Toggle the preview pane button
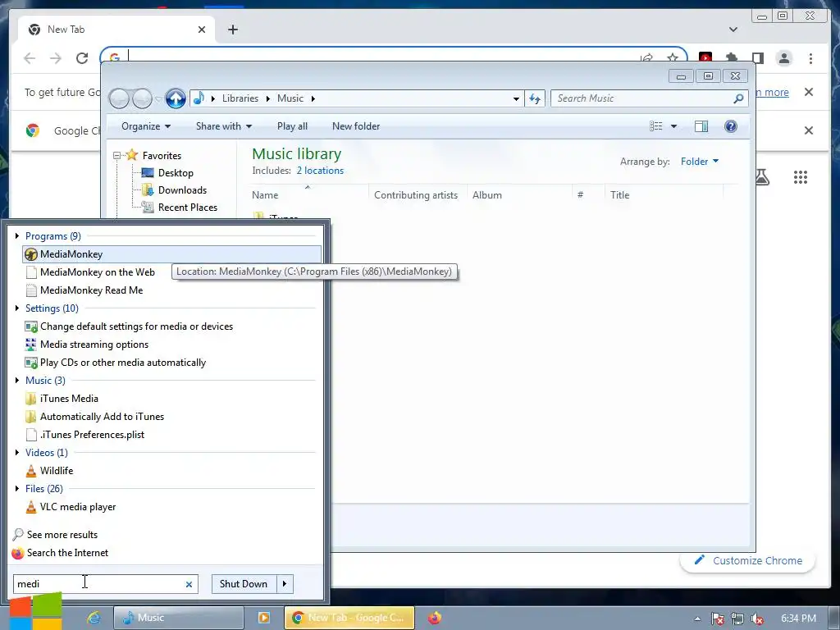 click(701, 126)
